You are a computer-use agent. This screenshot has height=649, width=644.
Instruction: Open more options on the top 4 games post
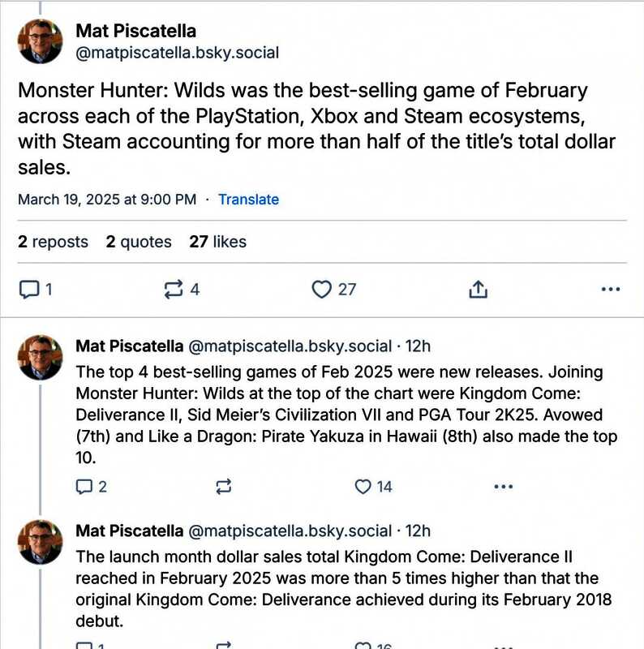tap(503, 487)
